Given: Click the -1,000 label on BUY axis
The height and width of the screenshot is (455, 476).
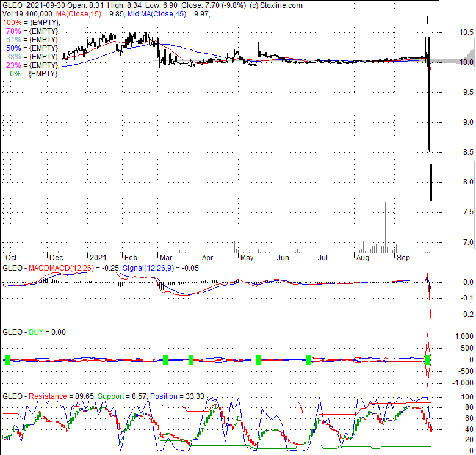Looking at the screenshot, I should point(463,383).
